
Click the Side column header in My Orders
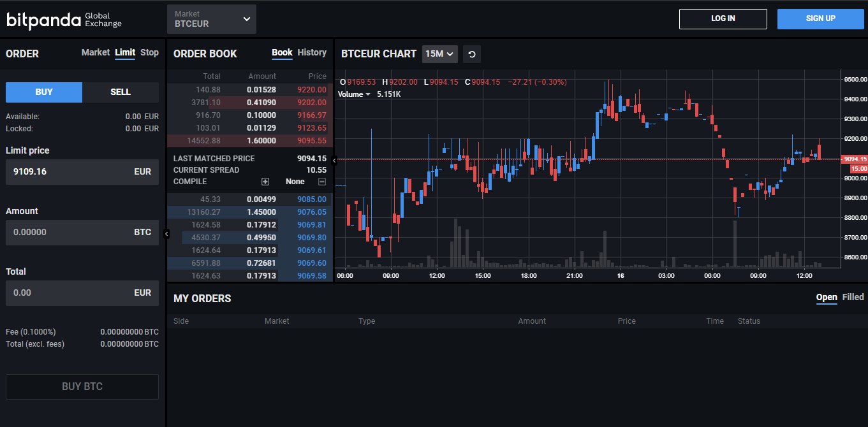point(181,321)
